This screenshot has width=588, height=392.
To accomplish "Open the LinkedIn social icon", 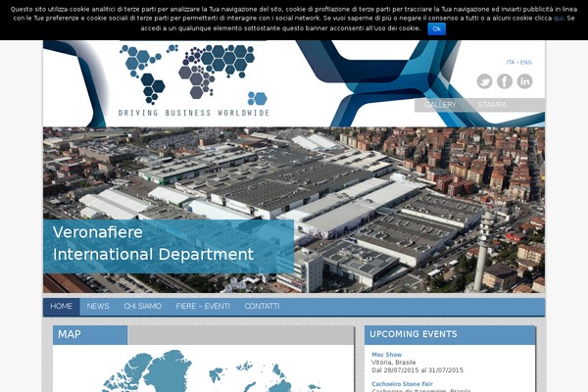I will (x=524, y=81).
